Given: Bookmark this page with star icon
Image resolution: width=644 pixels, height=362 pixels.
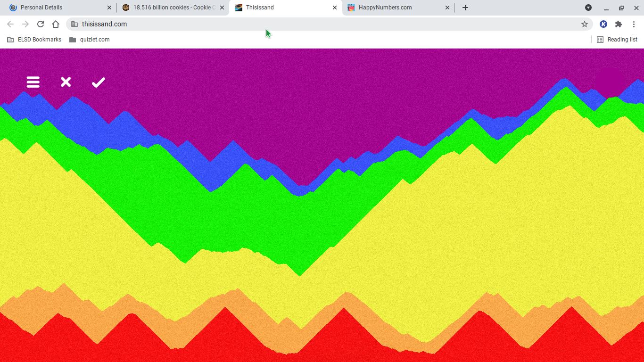Looking at the screenshot, I should tap(585, 24).
